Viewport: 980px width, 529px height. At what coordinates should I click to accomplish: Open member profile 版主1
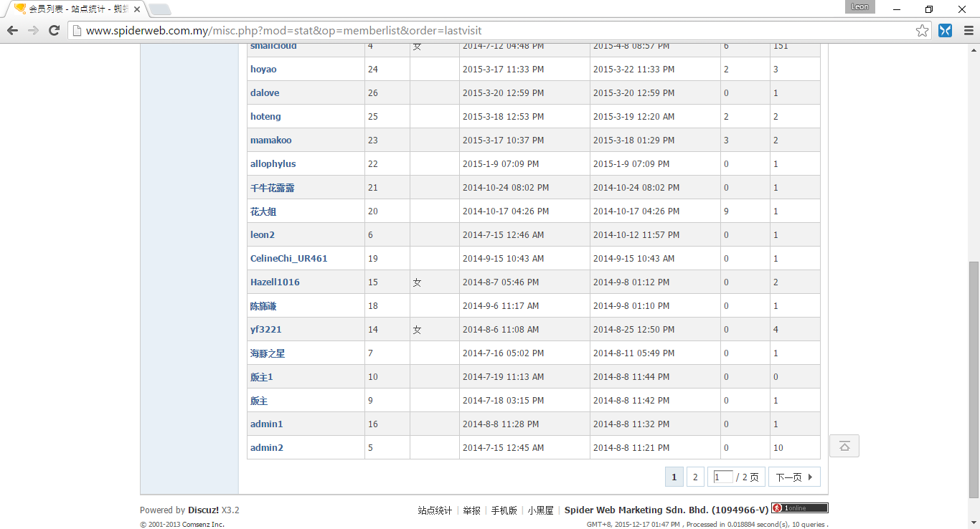point(262,377)
